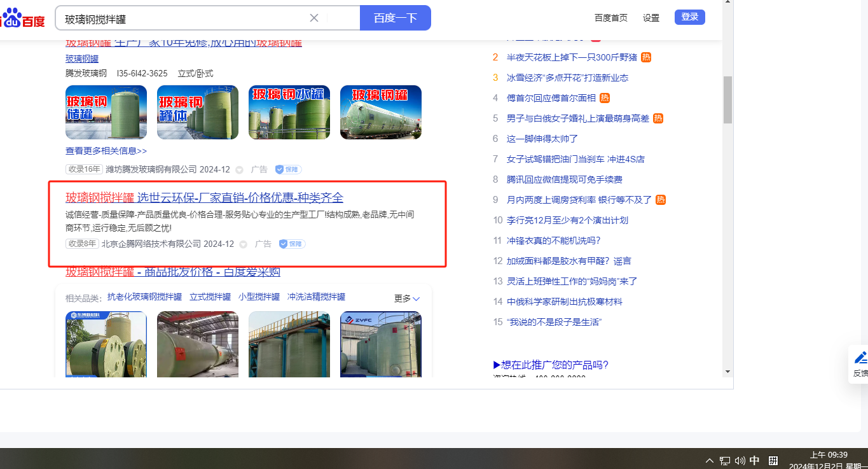Screen dimensions: 868x469
Task: Open hot search 灵活上班弹性工作的"妈妈岗"来了
Action: [572, 281]
